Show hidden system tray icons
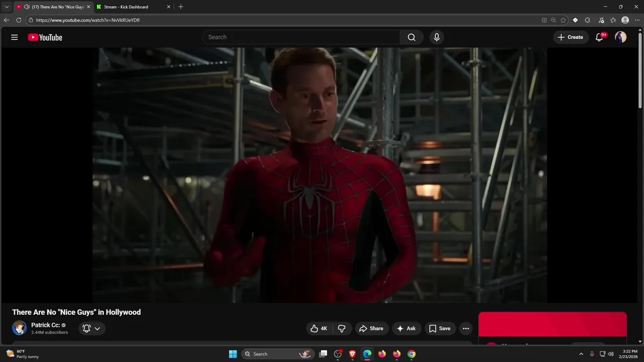The height and width of the screenshot is (362, 644). 581,354
